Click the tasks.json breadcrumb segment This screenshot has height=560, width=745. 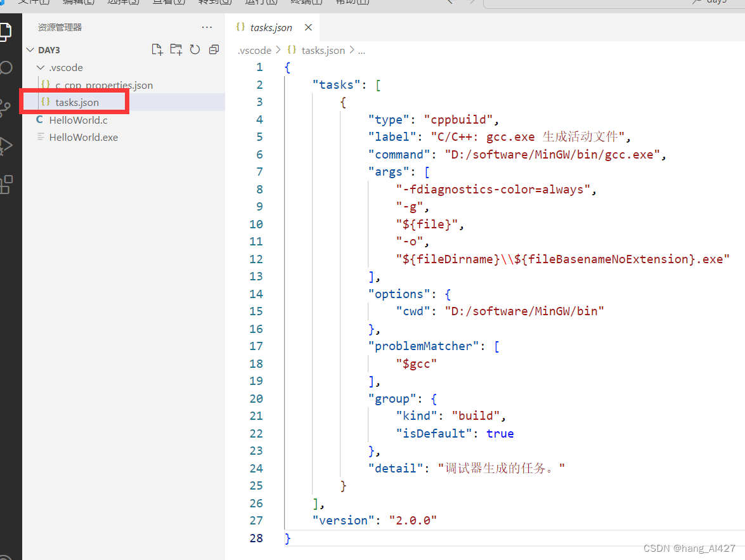click(x=323, y=50)
